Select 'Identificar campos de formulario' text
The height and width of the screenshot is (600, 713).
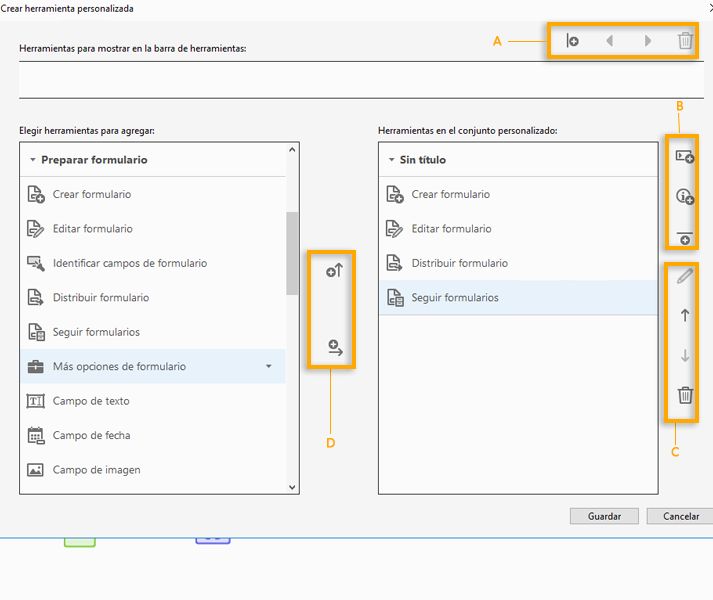coord(130,263)
